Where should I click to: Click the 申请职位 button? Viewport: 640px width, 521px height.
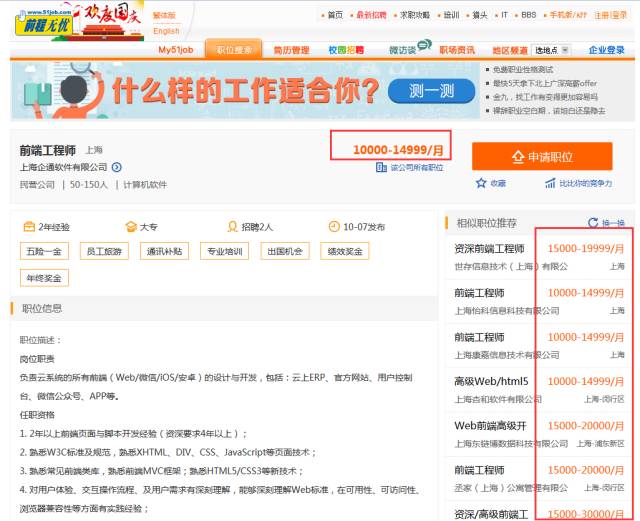542,156
